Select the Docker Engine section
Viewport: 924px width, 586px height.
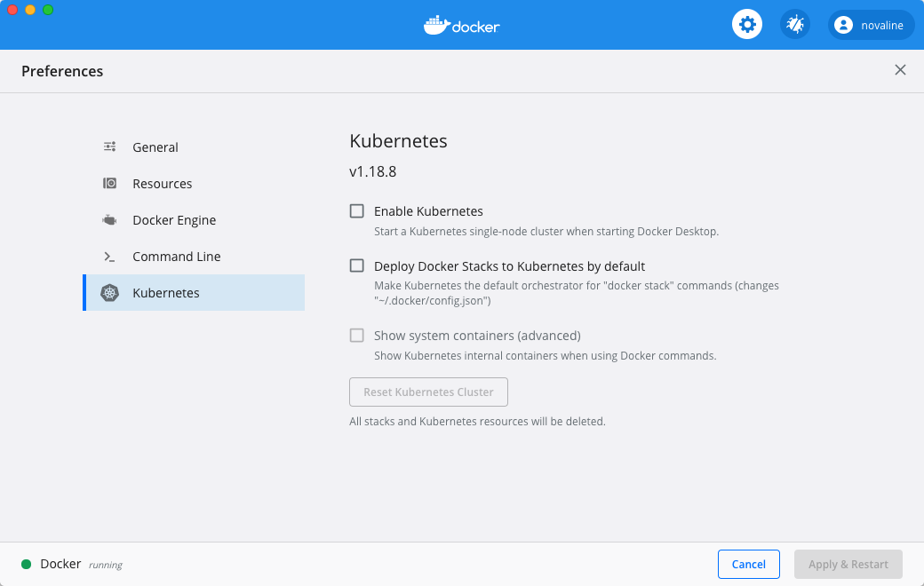point(194,220)
